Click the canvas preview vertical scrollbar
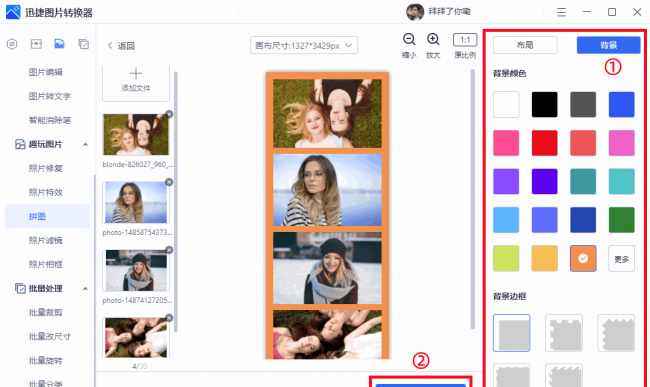This screenshot has width=650, height=387. (x=472, y=199)
